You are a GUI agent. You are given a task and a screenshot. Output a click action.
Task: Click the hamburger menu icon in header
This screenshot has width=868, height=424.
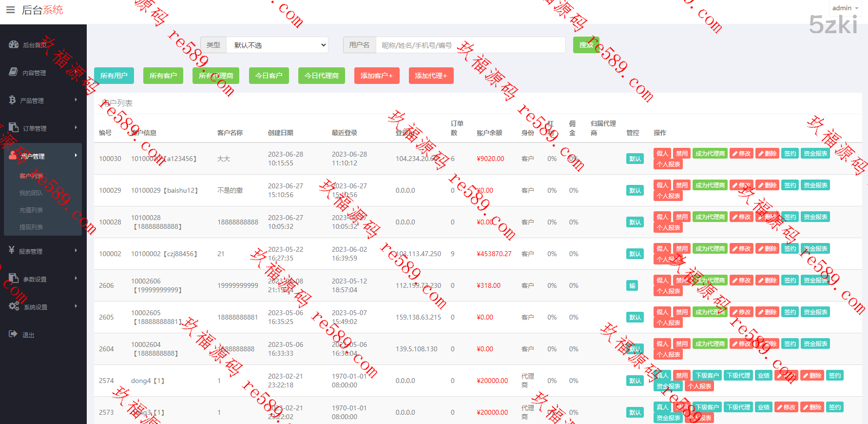pos(10,10)
